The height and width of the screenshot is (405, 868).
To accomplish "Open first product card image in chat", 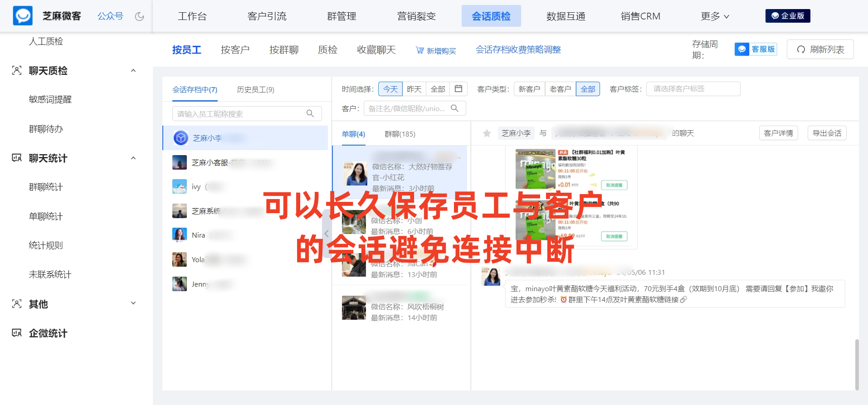I will [x=536, y=169].
